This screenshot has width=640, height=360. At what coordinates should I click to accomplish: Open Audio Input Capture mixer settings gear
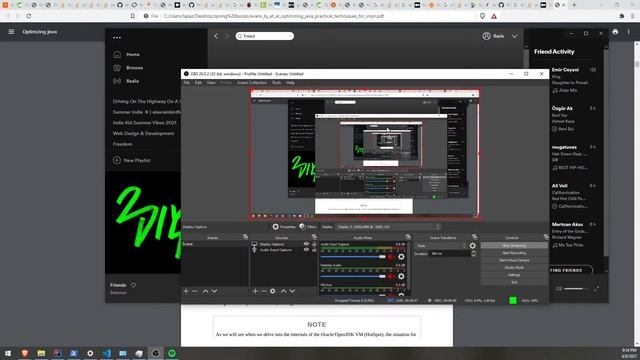coord(401,257)
